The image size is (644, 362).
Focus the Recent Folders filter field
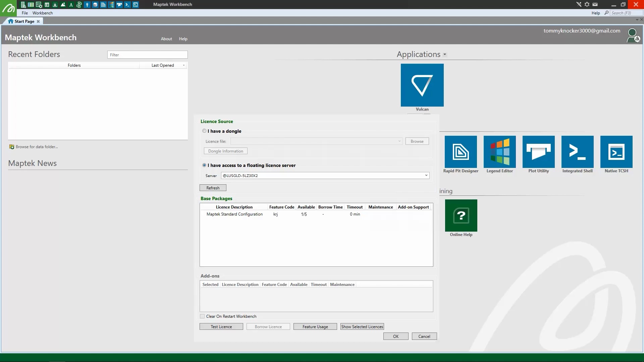point(147,55)
